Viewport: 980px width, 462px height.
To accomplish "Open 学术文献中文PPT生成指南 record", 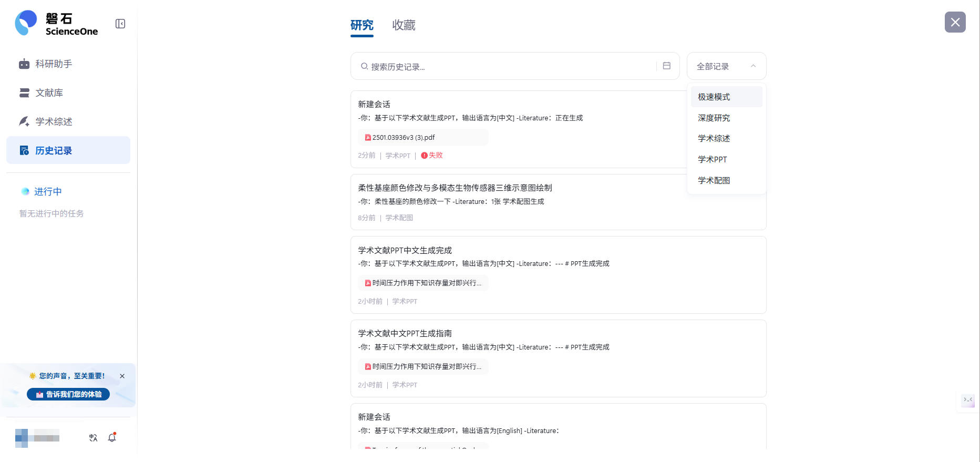I will (x=558, y=358).
